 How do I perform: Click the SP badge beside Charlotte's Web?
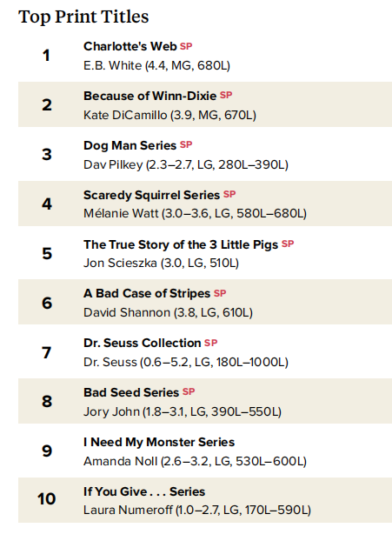[186, 46]
